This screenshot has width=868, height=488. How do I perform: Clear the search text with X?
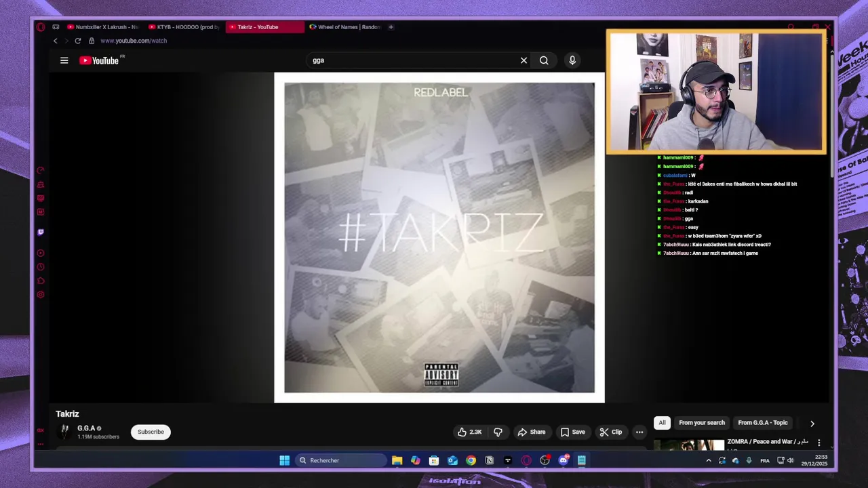pyautogui.click(x=524, y=60)
